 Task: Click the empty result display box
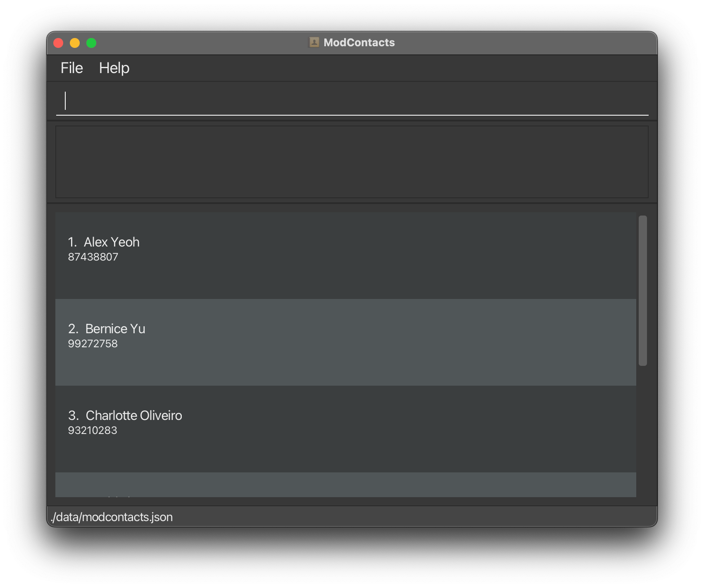(352, 162)
